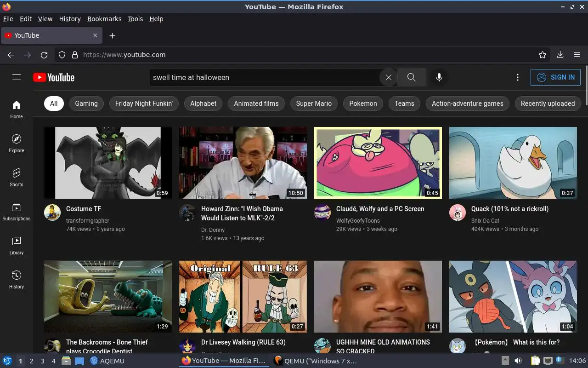Select Recently uploaded filter chip

pos(548,103)
